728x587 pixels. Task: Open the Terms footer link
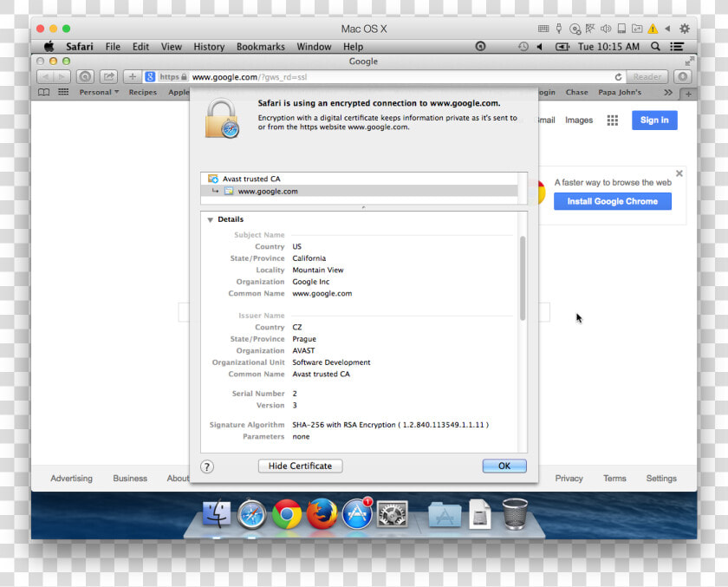[x=614, y=479]
